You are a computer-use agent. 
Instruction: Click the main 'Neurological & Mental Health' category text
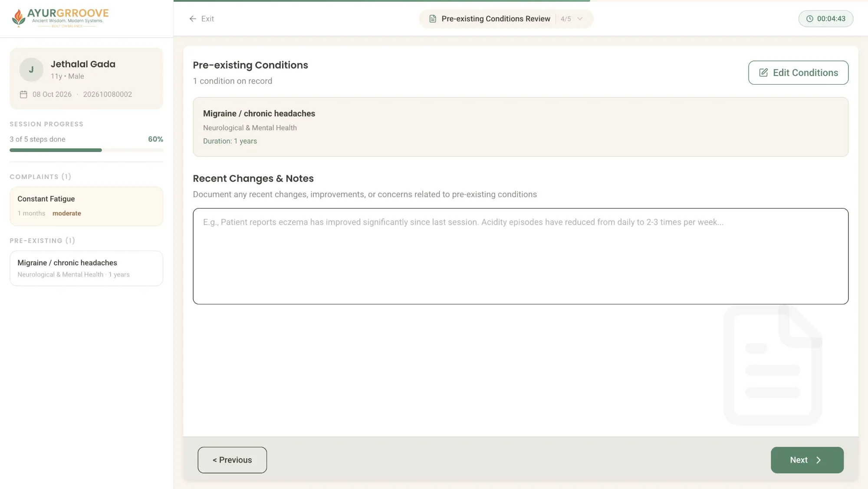[250, 128]
